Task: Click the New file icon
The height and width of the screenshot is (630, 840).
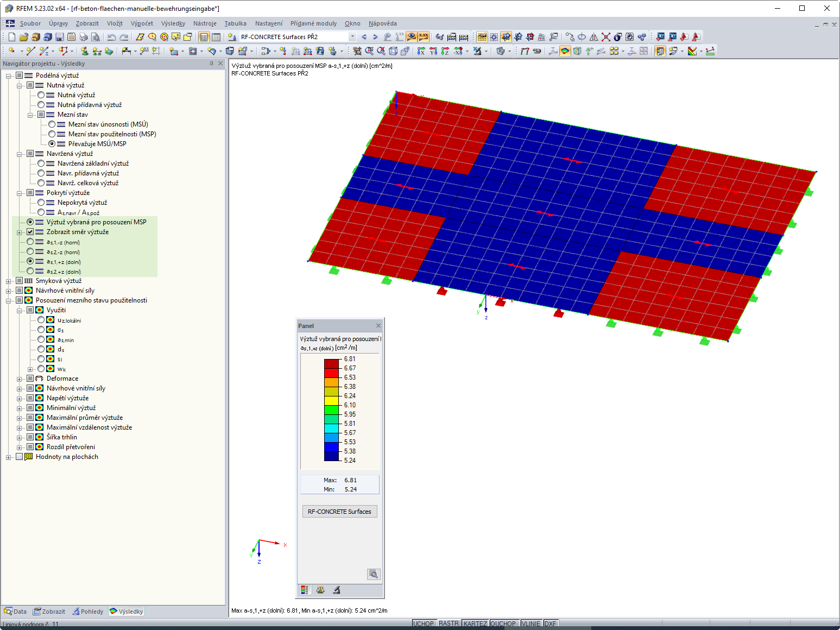Action: pyautogui.click(x=12, y=37)
